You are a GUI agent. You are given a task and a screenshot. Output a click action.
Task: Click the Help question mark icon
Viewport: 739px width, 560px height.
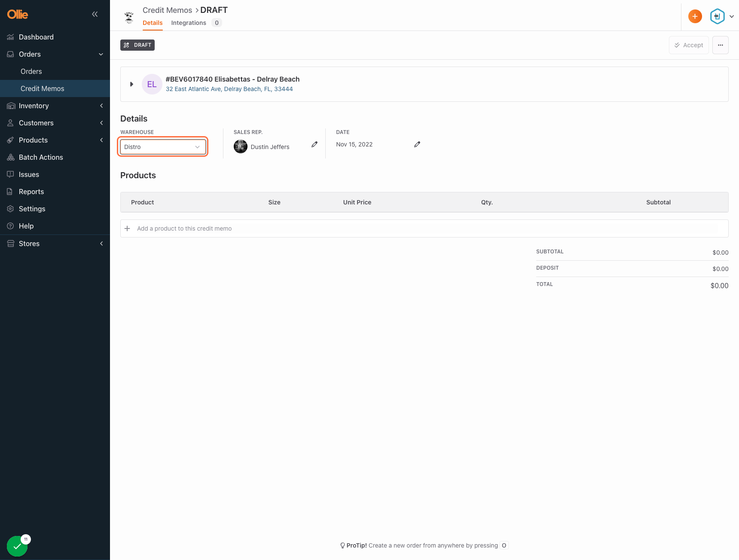11,226
